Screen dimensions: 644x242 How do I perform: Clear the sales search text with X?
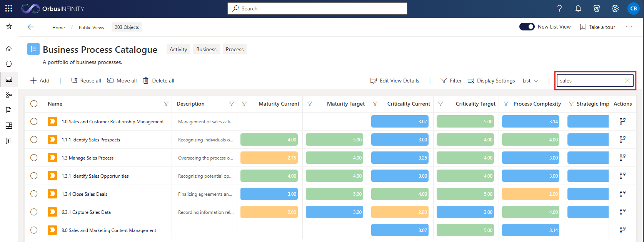pos(627,81)
